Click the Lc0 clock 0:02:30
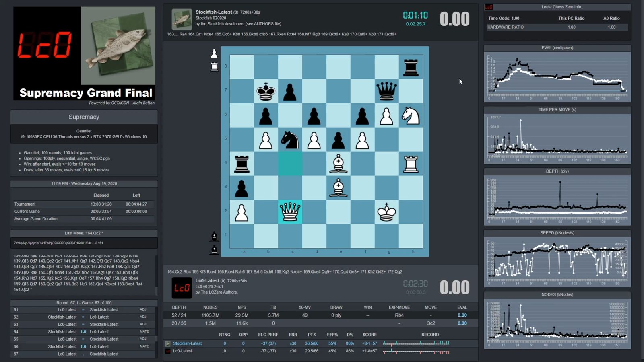644x362 pixels. coord(415,284)
